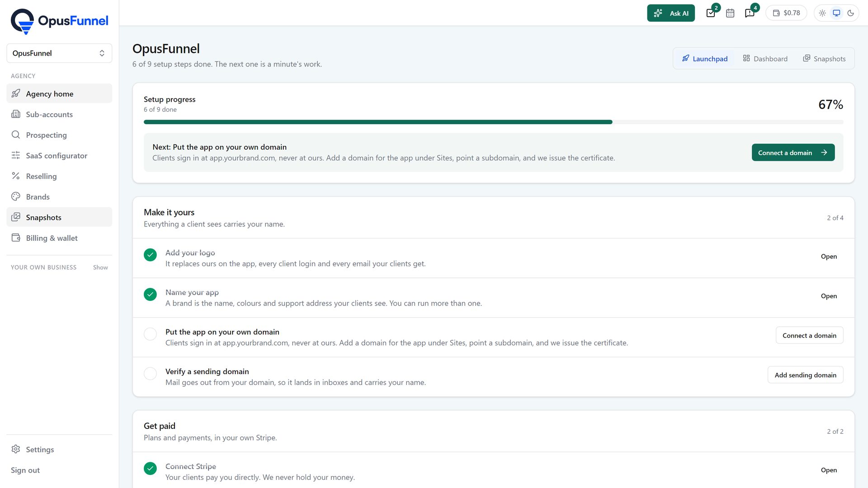The image size is (868, 488).
Task: Click the green Connect a domain button
Action: click(x=793, y=153)
